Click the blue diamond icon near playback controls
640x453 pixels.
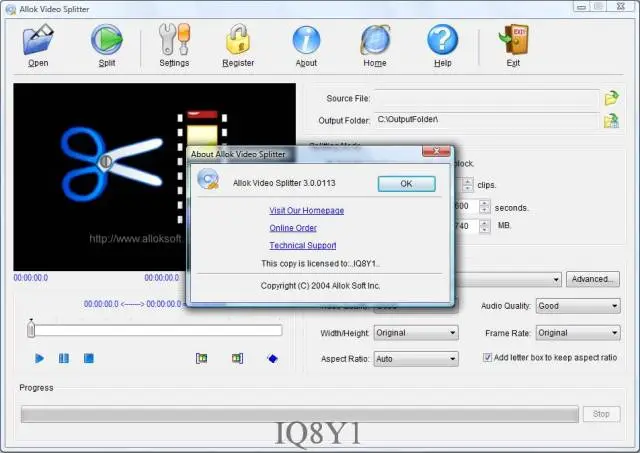click(x=272, y=359)
